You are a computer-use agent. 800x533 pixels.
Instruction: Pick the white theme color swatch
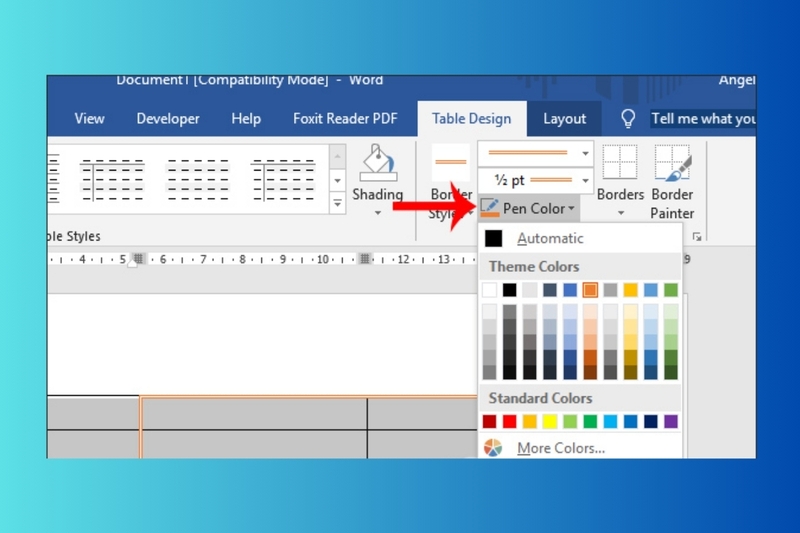489,290
